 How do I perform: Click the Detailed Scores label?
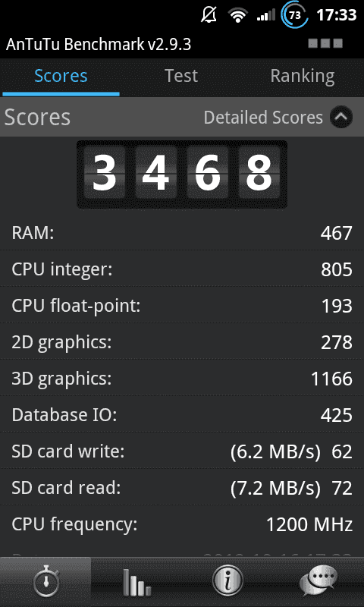pos(263,118)
